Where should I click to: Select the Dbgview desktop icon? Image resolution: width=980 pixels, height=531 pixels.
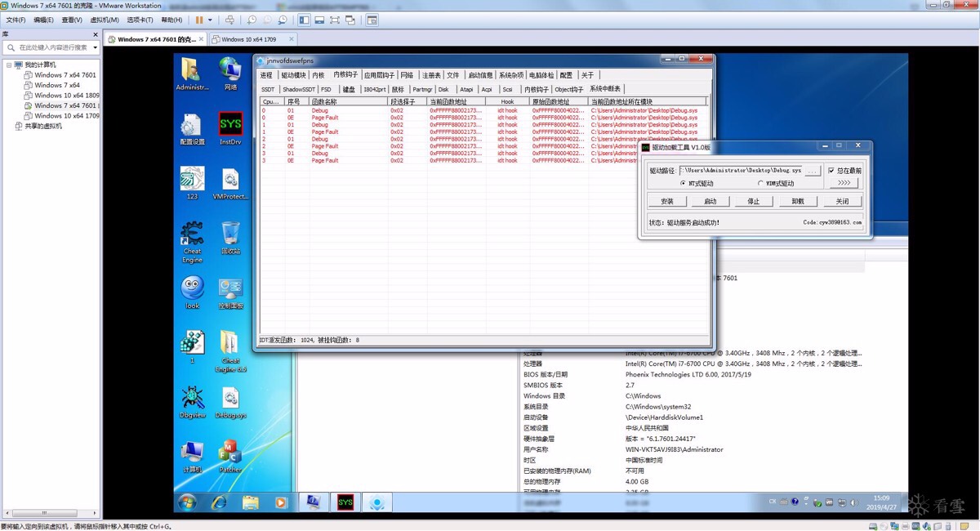point(192,403)
